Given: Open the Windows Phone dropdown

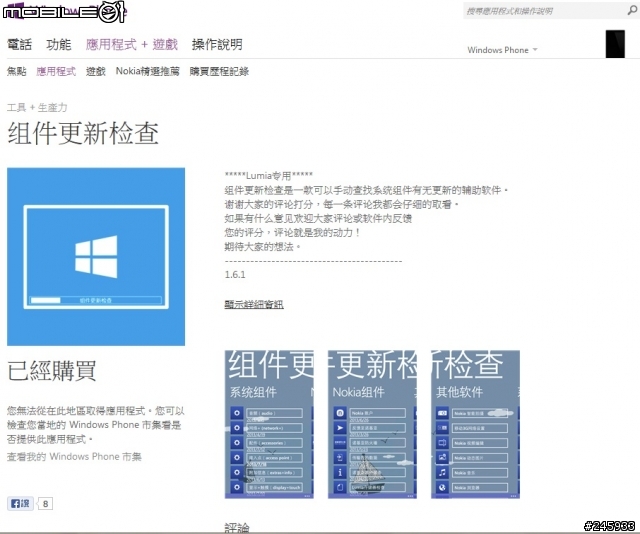Looking at the screenshot, I should click(502, 50).
